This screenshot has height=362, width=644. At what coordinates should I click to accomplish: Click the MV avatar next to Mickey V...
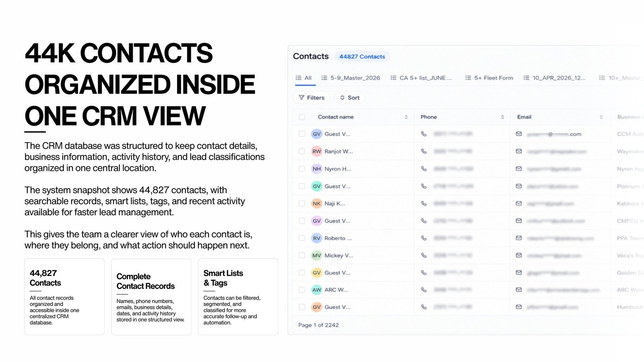click(317, 255)
